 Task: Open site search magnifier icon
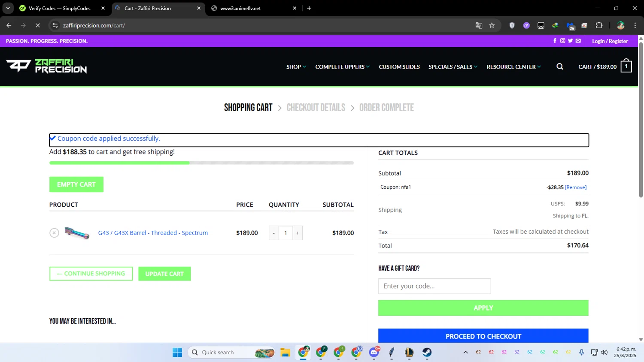coord(560,66)
